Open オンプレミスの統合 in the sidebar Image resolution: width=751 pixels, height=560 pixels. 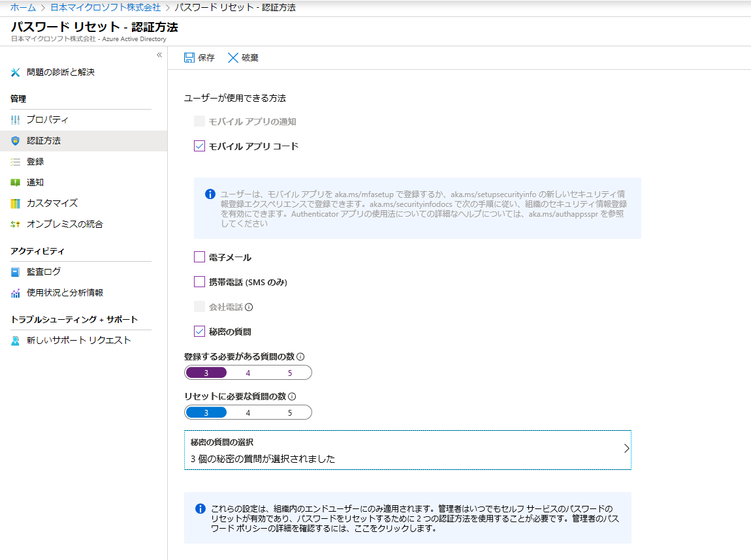(65, 224)
